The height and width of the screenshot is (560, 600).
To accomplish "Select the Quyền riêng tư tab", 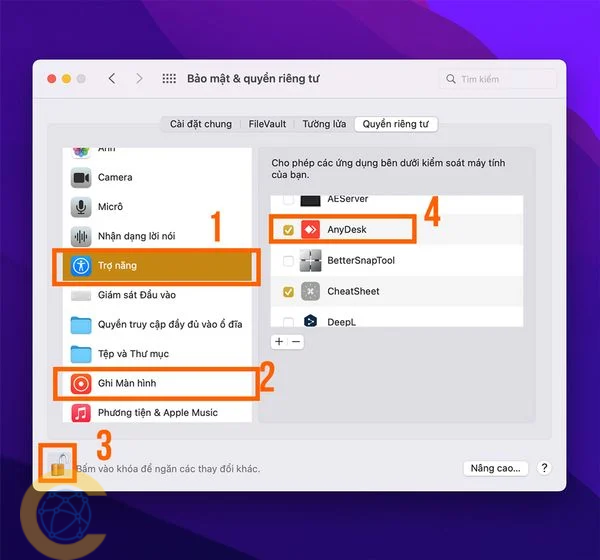I will click(x=396, y=124).
